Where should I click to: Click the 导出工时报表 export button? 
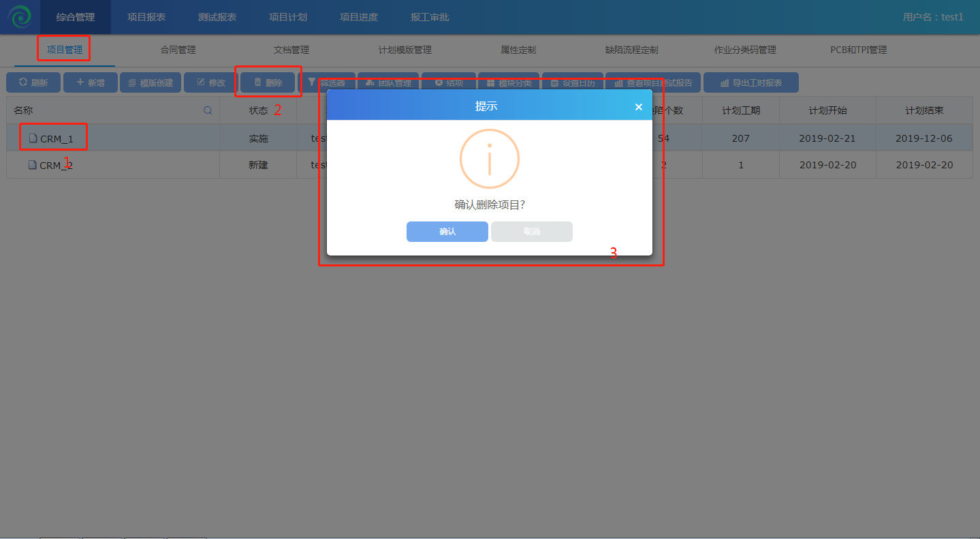tap(750, 82)
